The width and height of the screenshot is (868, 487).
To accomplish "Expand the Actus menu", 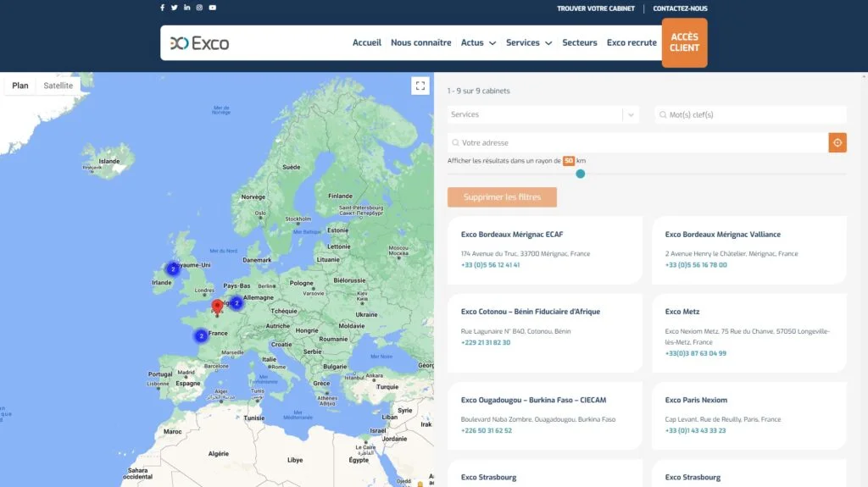I will (478, 42).
